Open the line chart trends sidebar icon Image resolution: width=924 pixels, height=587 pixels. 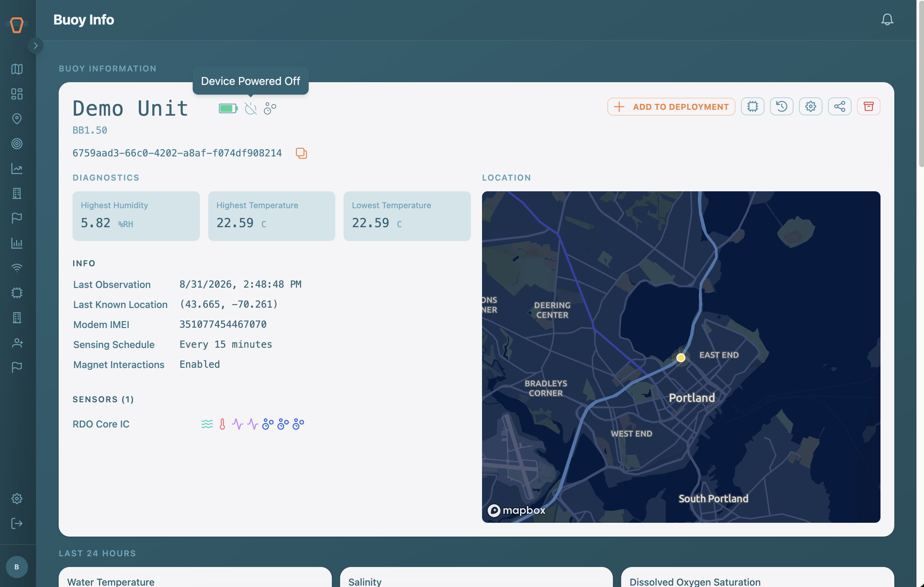[x=17, y=169]
